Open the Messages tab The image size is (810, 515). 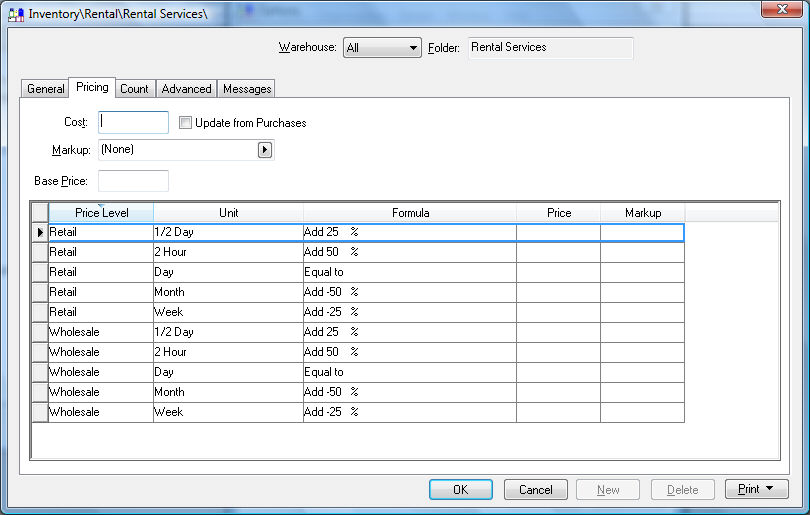click(x=247, y=89)
